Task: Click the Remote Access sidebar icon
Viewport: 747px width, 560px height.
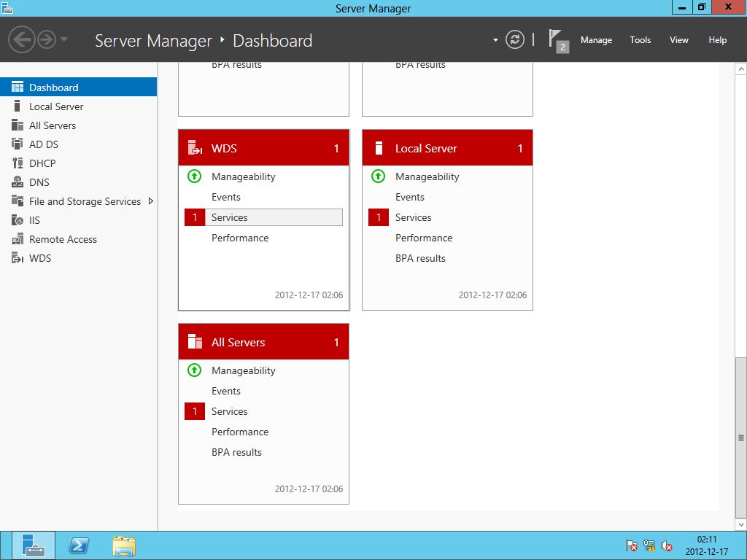Action: [x=18, y=239]
